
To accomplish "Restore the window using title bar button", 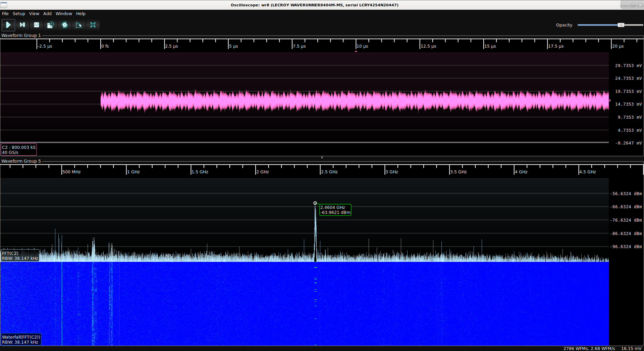I will click(x=633, y=5).
